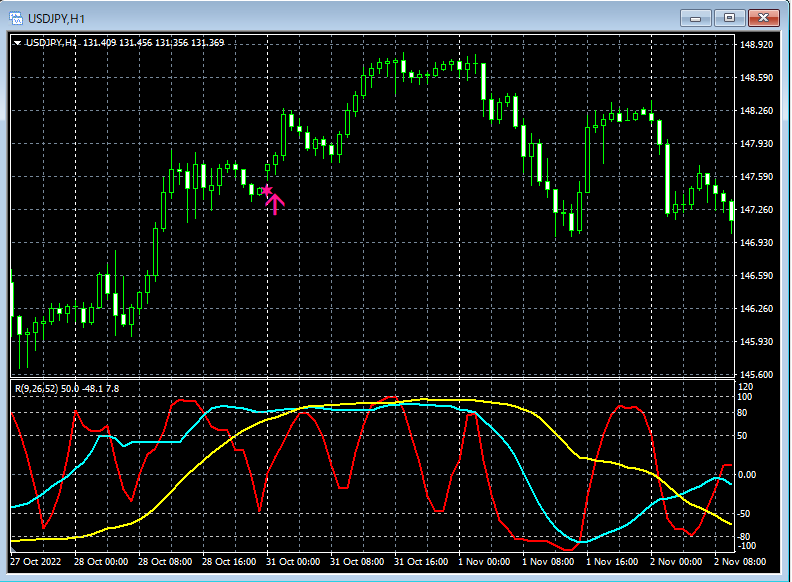Viewport: 792px width, 582px height.
Task: Expand the small triangle beside USDJPY,H1 label
Action: point(18,42)
